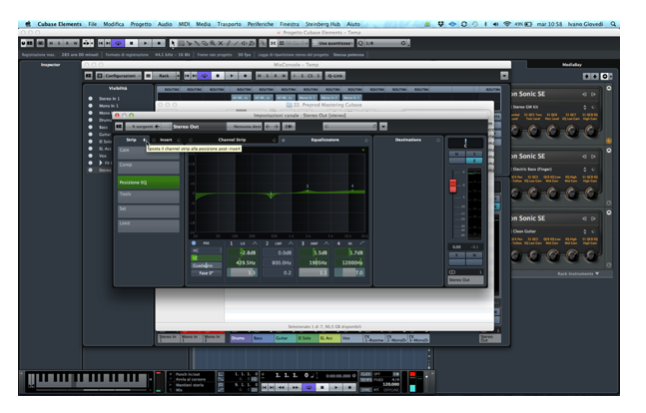Click the virtual keyboard in the transport panel
This screenshot has height=413, width=646.
(87, 380)
